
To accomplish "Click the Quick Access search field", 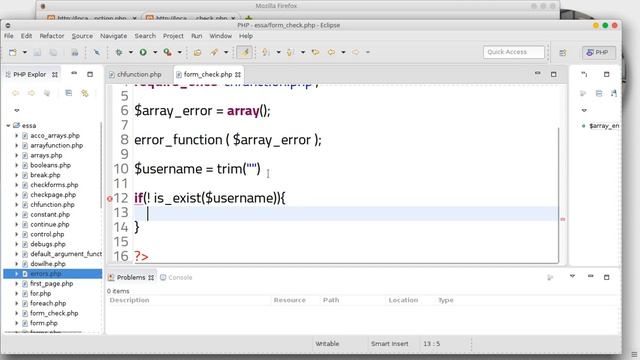I will pyautogui.click(x=514, y=52).
